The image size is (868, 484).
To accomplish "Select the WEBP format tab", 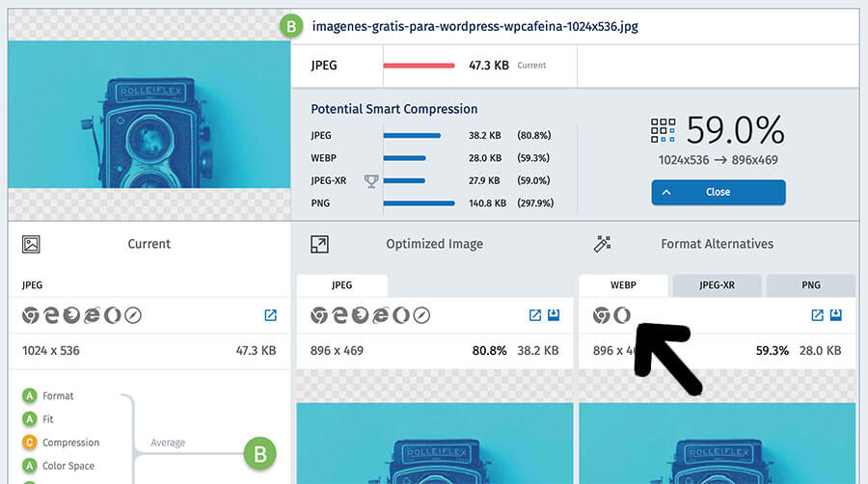I will coord(622,285).
